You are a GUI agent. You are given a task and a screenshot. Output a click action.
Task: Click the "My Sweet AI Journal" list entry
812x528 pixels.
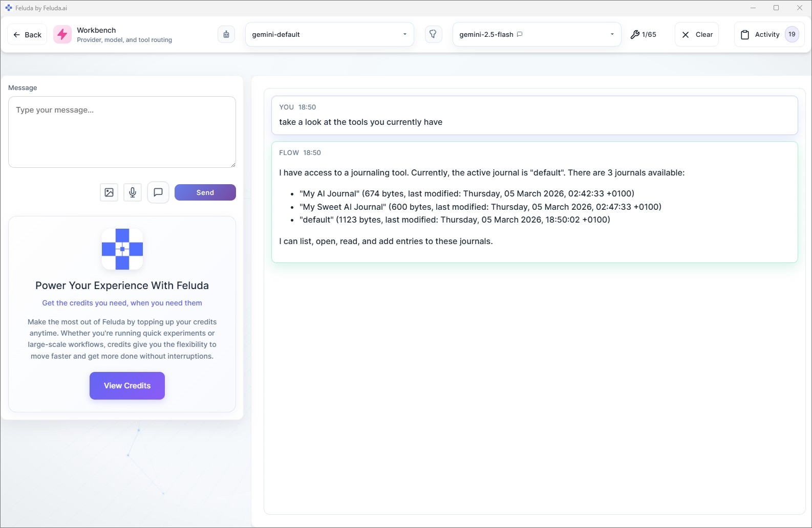click(x=480, y=207)
